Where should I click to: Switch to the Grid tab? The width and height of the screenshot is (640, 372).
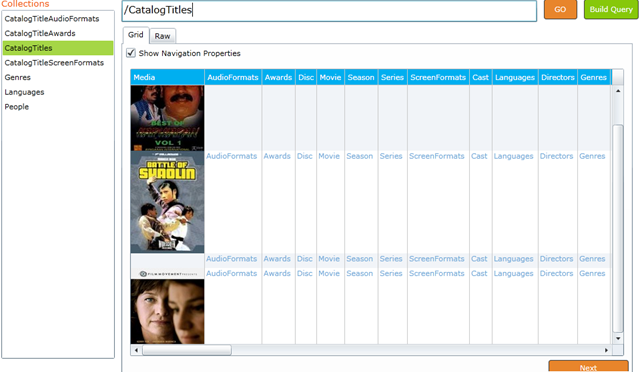tap(136, 35)
